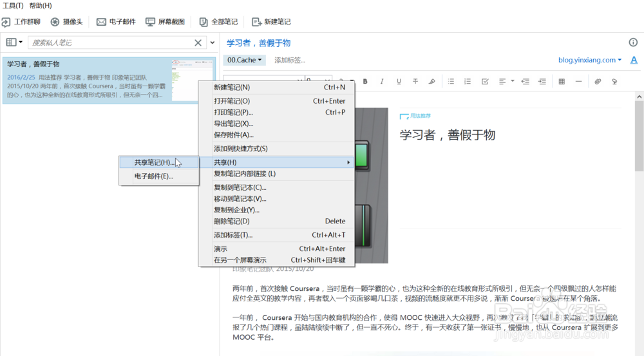Screen dimensions: 644x356
Task: Expand the alignment options arrow
Action: coord(512,81)
